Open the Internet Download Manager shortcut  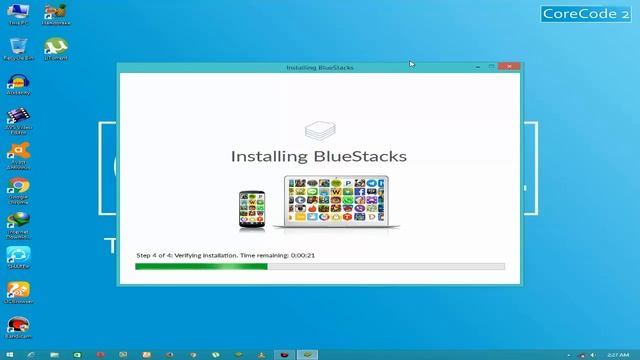point(18,226)
